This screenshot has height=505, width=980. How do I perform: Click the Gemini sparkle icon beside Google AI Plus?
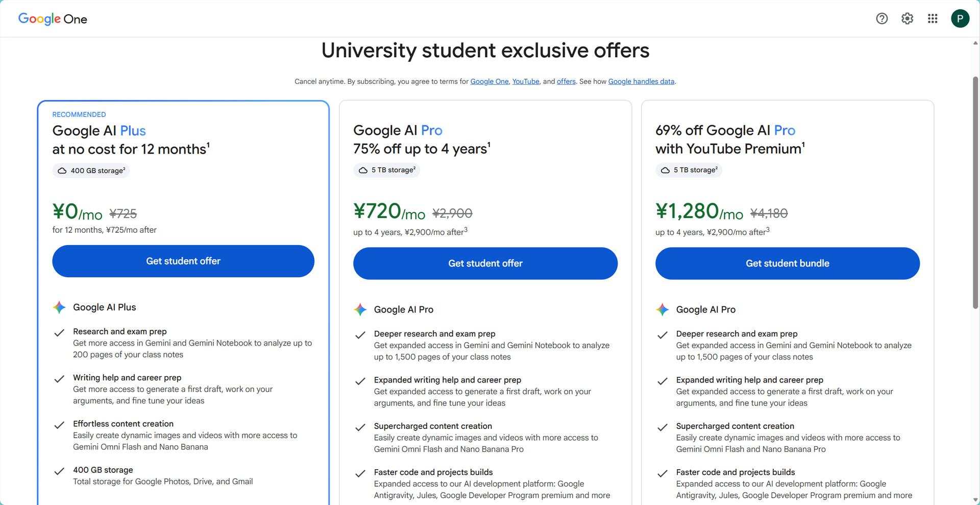(x=59, y=307)
